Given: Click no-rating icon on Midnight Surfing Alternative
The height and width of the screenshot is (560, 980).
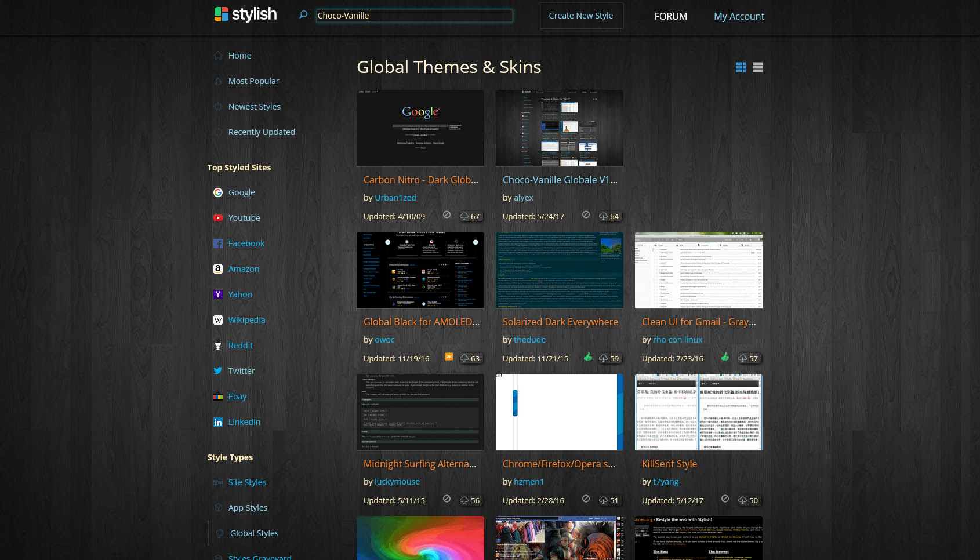Looking at the screenshot, I should click(x=447, y=499).
